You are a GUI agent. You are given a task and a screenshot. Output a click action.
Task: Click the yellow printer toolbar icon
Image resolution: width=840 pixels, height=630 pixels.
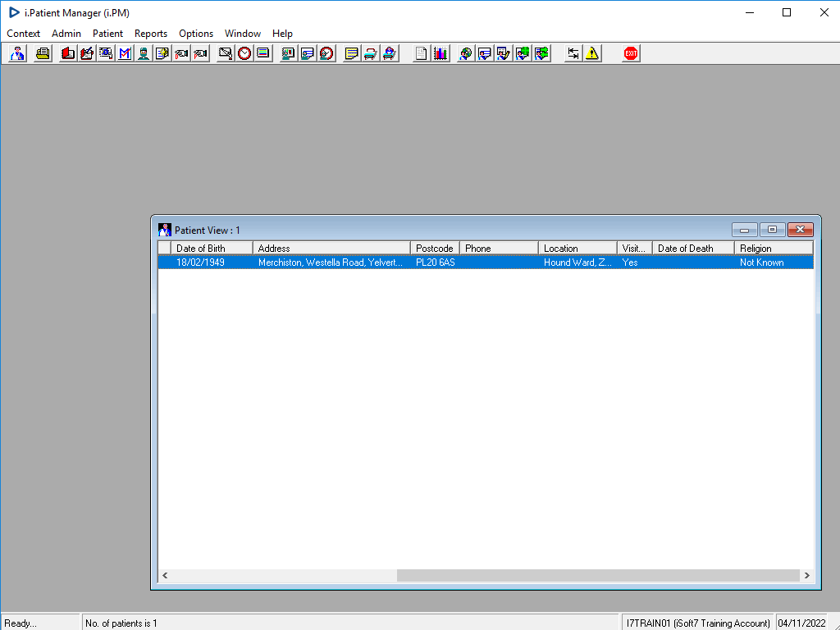pos(43,53)
